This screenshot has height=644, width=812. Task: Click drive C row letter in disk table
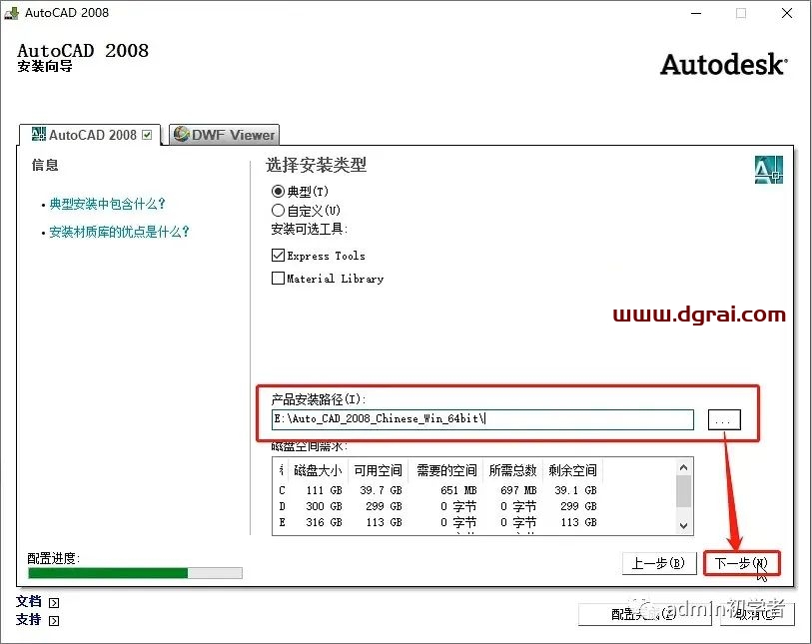(x=282, y=490)
